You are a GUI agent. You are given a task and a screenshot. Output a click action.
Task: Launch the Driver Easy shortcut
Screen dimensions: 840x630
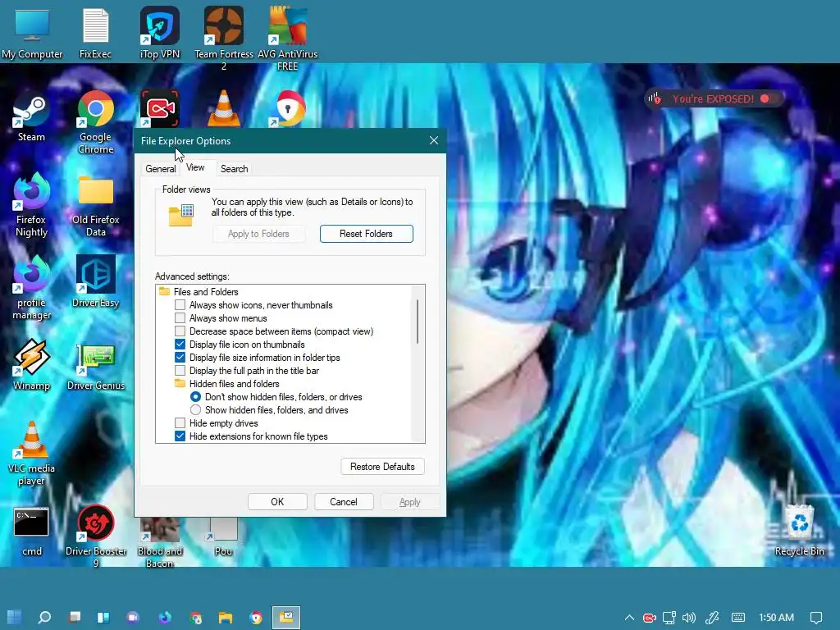click(96, 282)
